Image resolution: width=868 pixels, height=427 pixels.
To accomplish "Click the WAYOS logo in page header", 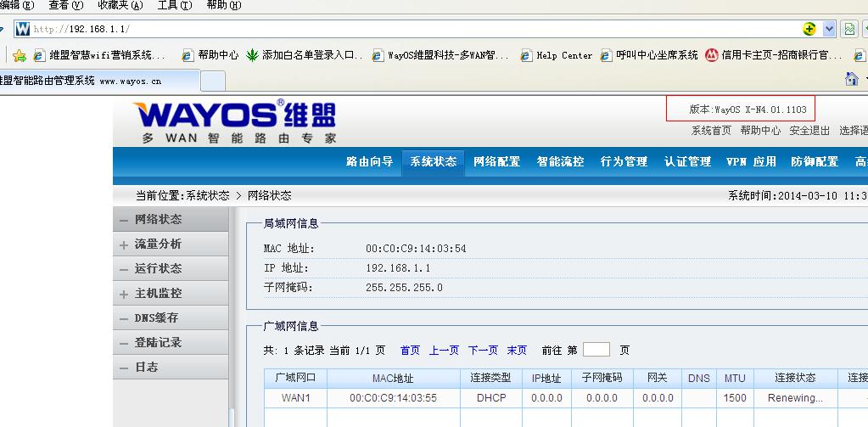I will click(x=234, y=122).
